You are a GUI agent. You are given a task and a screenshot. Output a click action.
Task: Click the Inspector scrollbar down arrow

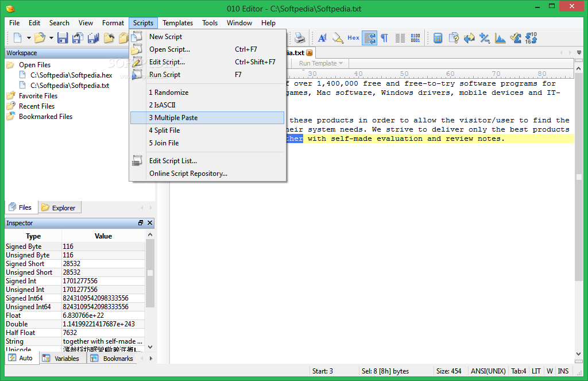click(x=150, y=347)
